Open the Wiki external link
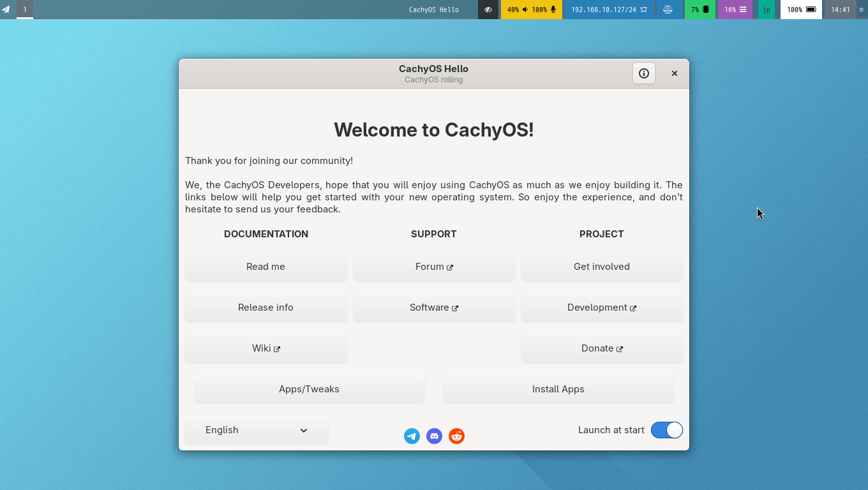The width and height of the screenshot is (868, 490). pyautogui.click(x=266, y=348)
